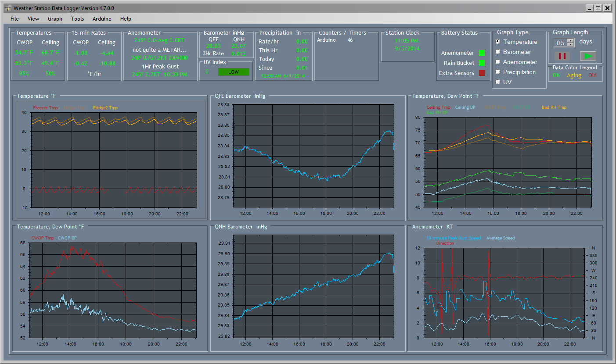Viewport: 616px width, 364px height.
Task: Click the Rain Bucket battery status indicator
Action: (482, 63)
